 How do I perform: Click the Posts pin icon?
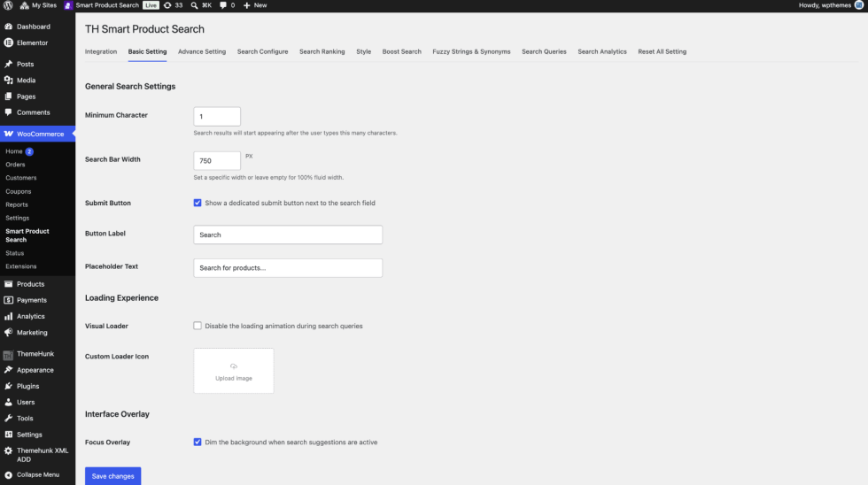point(8,64)
